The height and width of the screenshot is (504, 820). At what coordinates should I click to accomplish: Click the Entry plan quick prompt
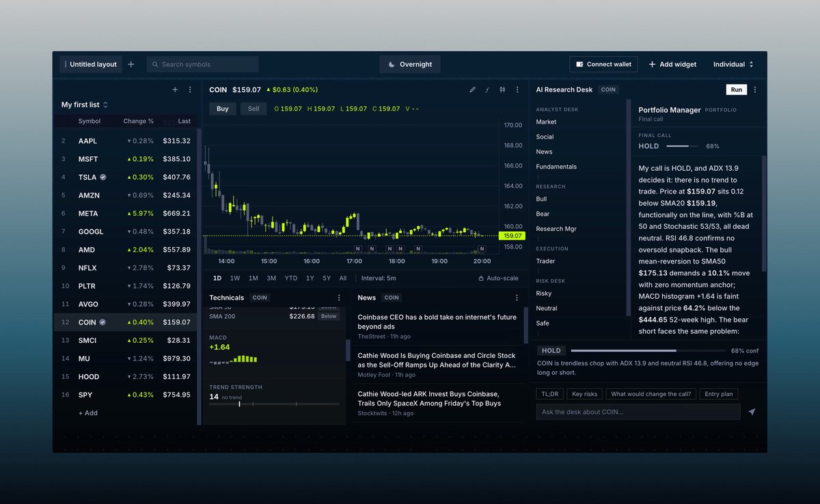point(718,394)
